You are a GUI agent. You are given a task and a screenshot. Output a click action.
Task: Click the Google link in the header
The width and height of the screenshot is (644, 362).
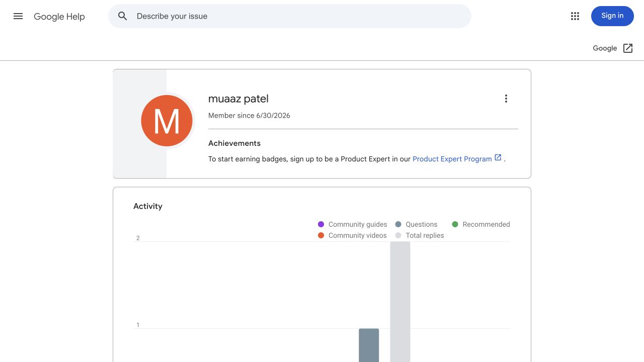605,48
